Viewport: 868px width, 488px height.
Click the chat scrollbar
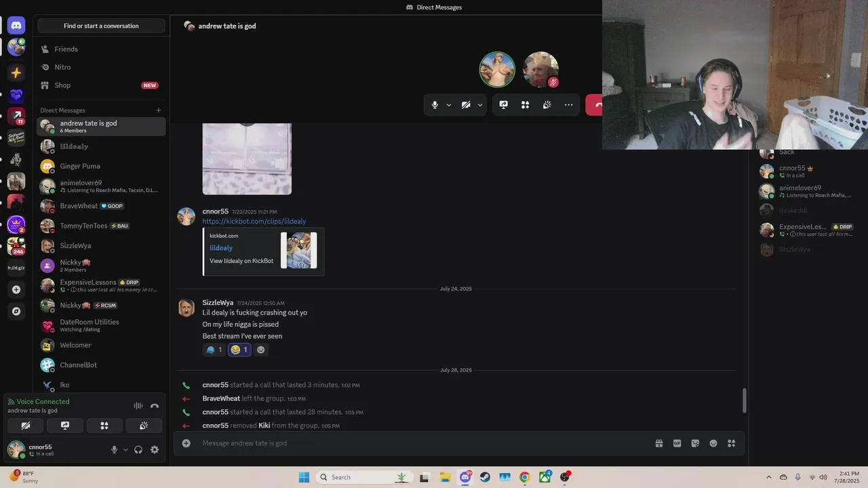(x=745, y=401)
